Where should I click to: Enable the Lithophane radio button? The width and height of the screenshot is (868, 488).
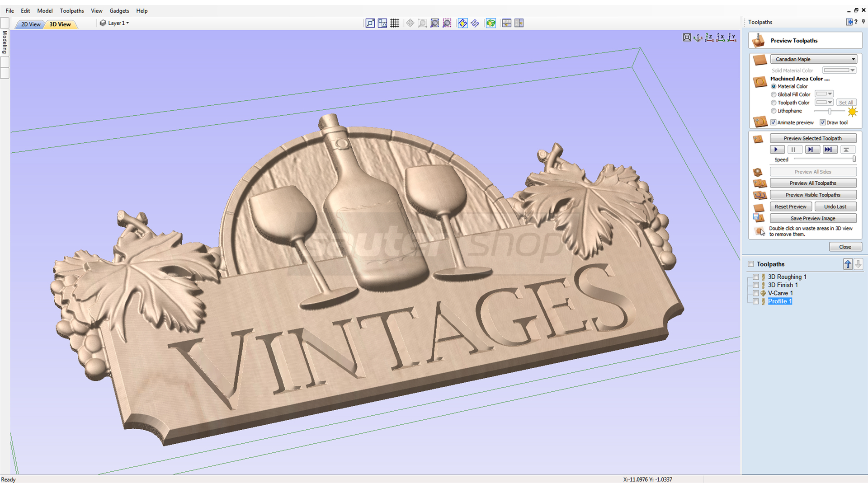774,111
